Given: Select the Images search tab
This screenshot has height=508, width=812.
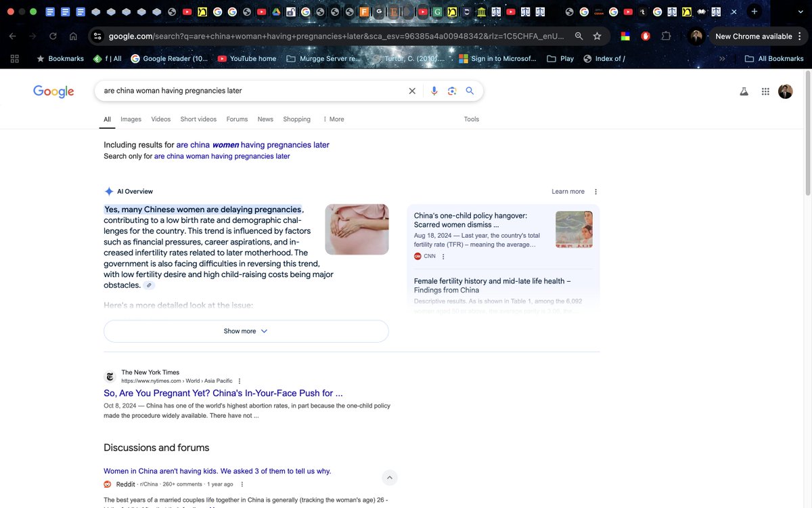Looking at the screenshot, I should tap(131, 119).
